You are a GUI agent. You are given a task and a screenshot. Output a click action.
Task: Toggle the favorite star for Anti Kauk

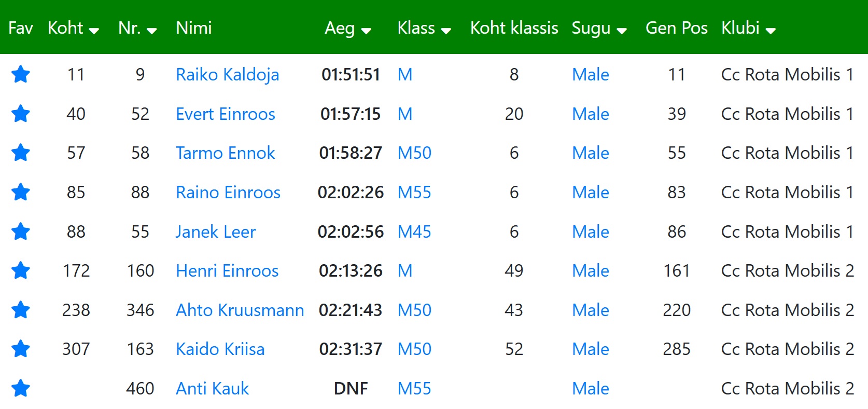(x=21, y=388)
